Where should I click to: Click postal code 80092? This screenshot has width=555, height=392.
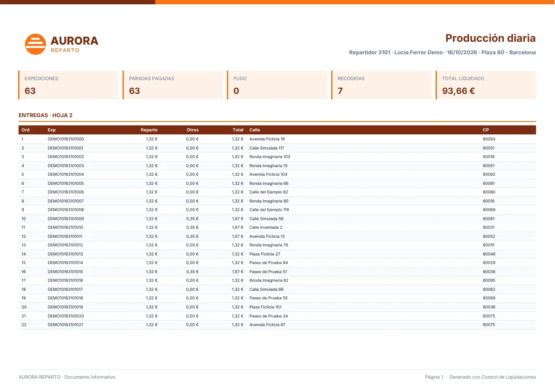click(489, 174)
